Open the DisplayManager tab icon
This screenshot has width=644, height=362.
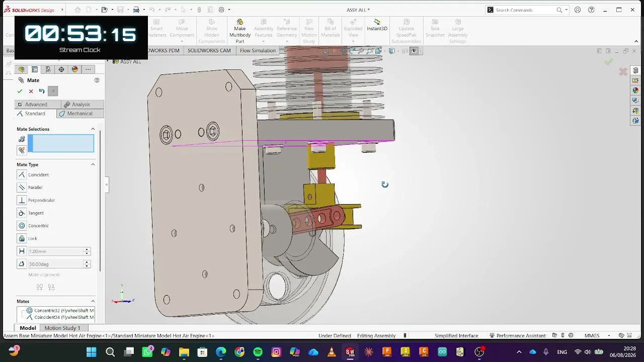point(75,69)
